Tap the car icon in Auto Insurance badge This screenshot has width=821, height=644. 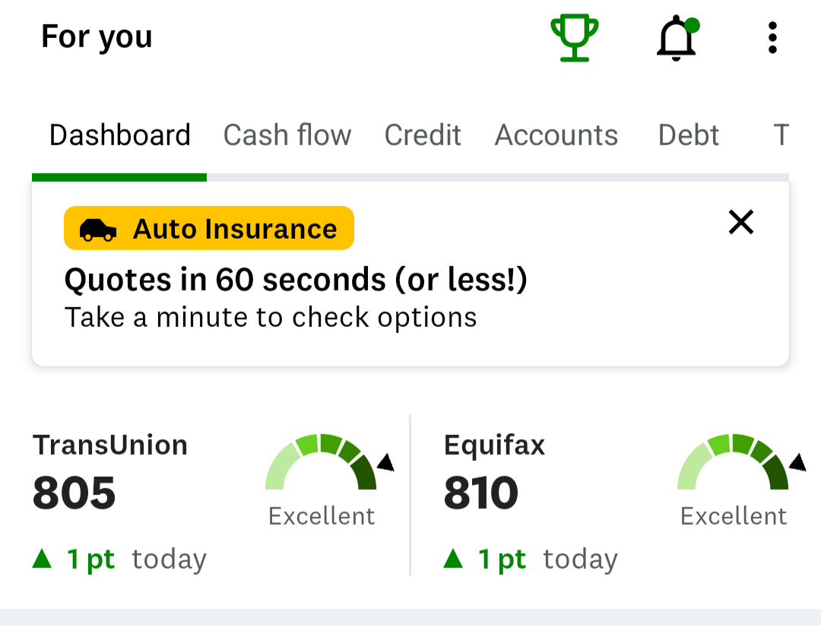tap(98, 230)
